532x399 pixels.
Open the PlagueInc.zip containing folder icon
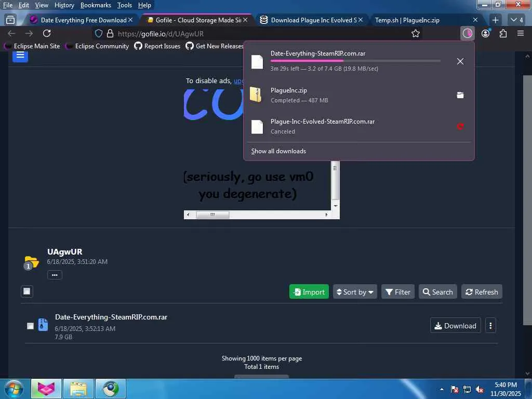click(x=460, y=95)
